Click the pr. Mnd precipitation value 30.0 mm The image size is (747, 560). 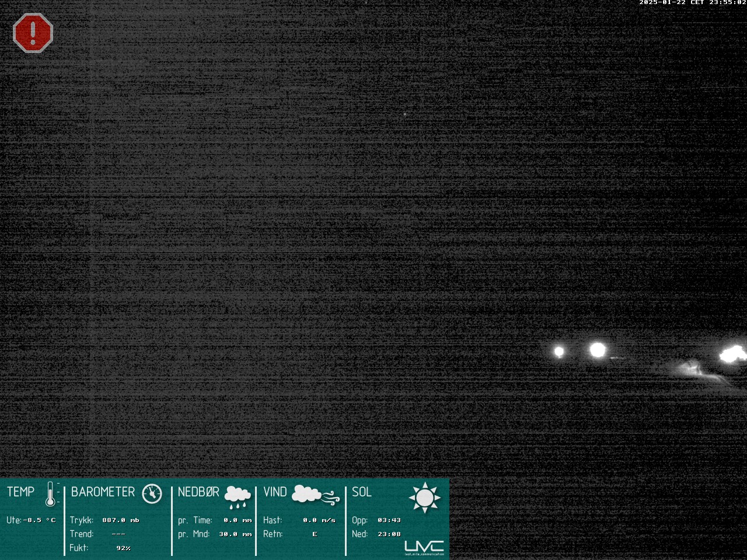[235, 534]
